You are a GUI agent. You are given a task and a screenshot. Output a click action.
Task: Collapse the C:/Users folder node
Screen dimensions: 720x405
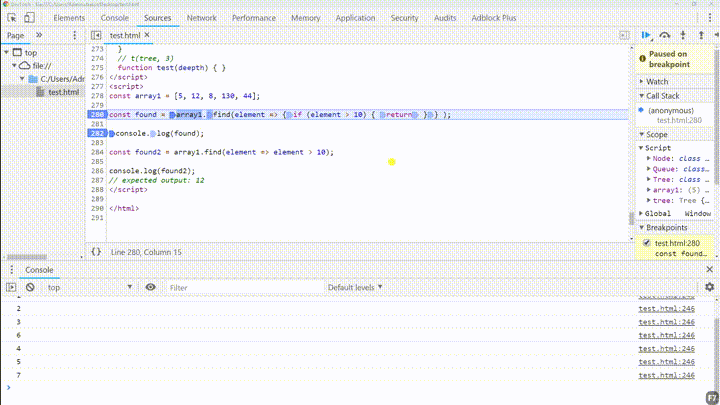coord(22,79)
